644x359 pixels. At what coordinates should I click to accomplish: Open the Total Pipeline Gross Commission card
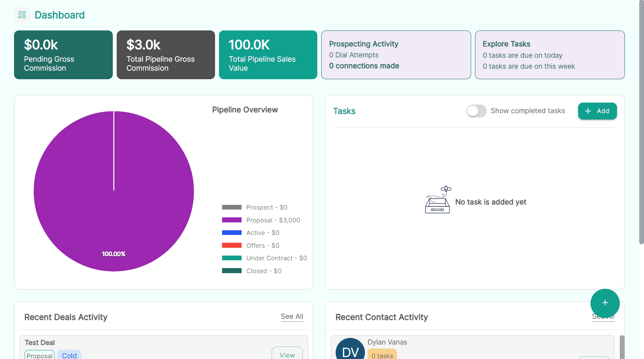165,55
